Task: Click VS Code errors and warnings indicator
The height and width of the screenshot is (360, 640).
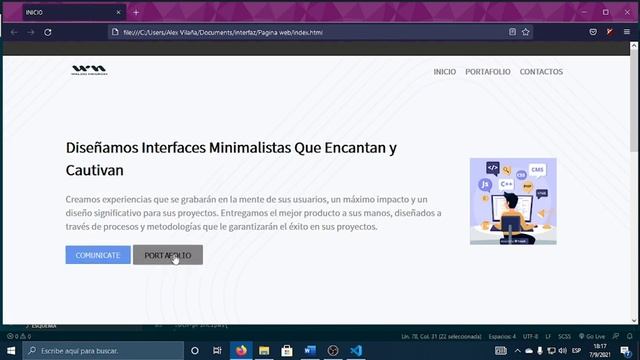Action: (x=19, y=336)
